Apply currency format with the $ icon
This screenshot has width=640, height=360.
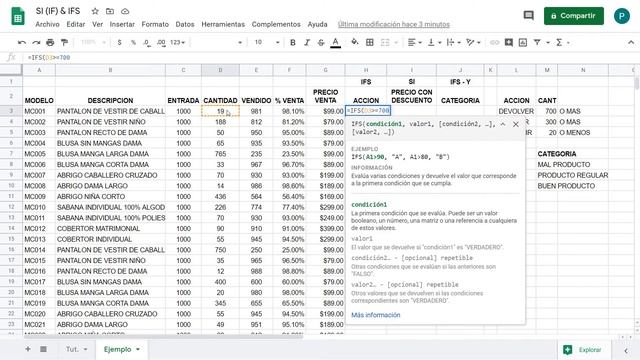119,42
